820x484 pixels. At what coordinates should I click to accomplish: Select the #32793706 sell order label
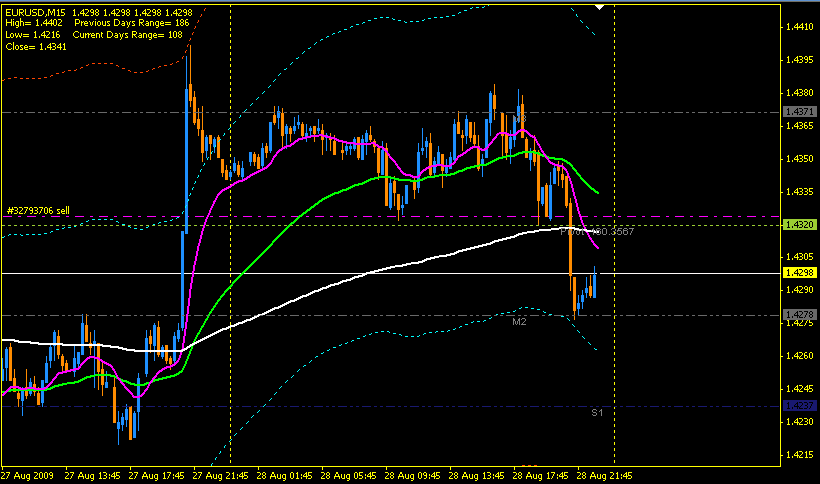pyautogui.click(x=38, y=211)
